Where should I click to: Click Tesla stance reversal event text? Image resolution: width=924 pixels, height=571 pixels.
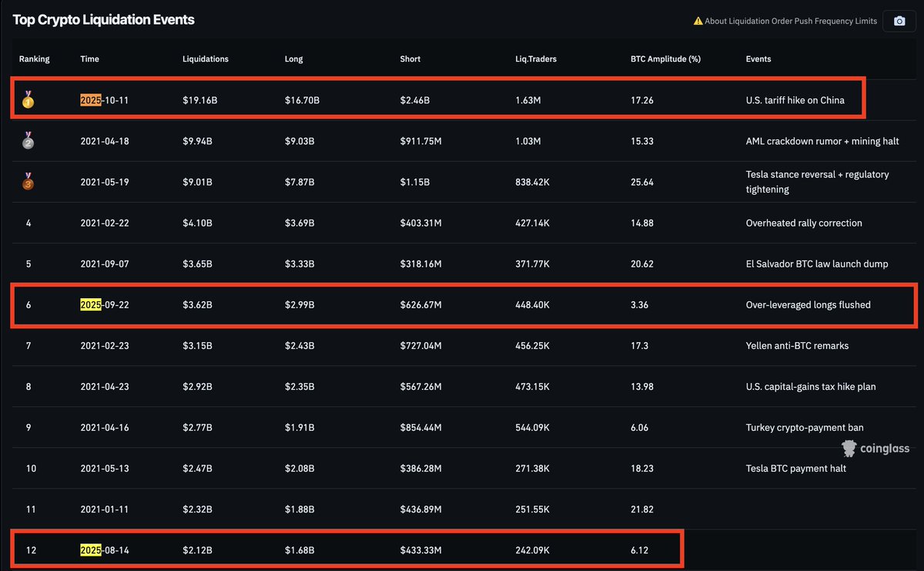(818, 182)
